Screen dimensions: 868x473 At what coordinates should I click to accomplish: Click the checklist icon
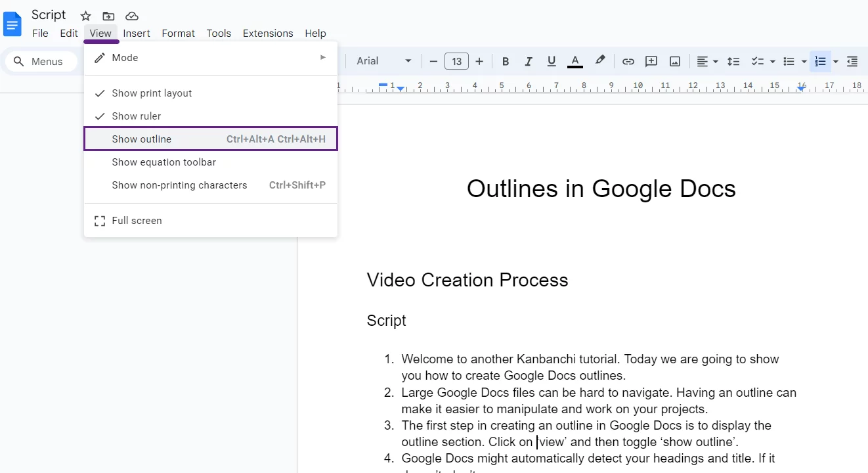[758, 61]
